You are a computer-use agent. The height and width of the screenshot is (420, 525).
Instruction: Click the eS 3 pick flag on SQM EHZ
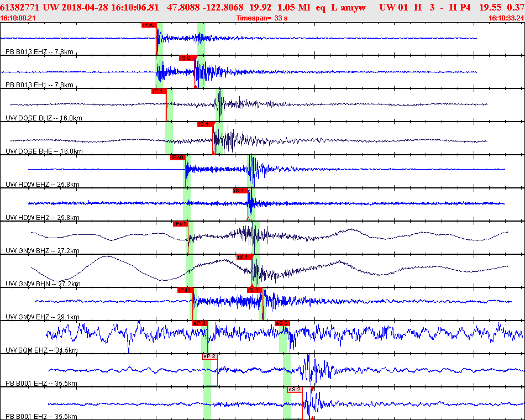pos(282,323)
